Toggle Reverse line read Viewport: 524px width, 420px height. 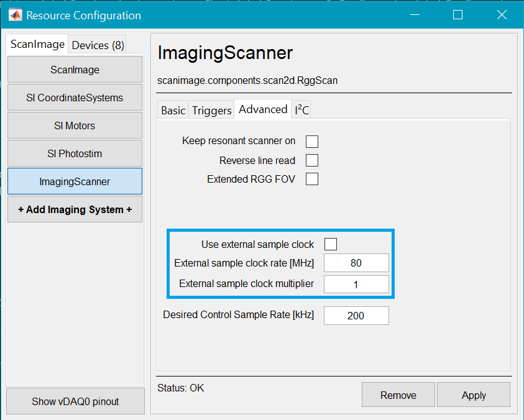point(311,160)
